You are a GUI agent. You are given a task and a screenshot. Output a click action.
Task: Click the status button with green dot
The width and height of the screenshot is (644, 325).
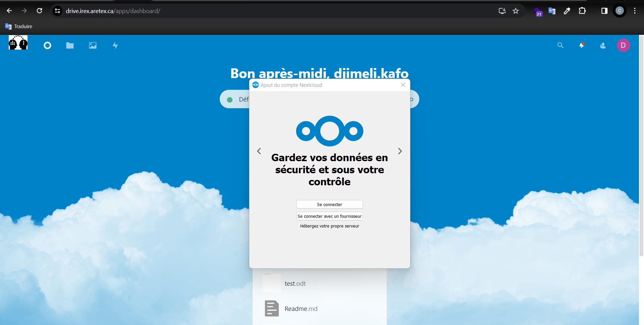point(234,99)
